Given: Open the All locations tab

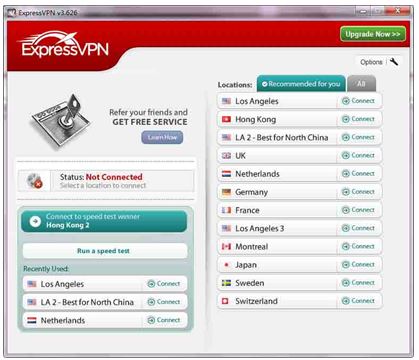Looking at the screenshot, I should pos(361,84).
